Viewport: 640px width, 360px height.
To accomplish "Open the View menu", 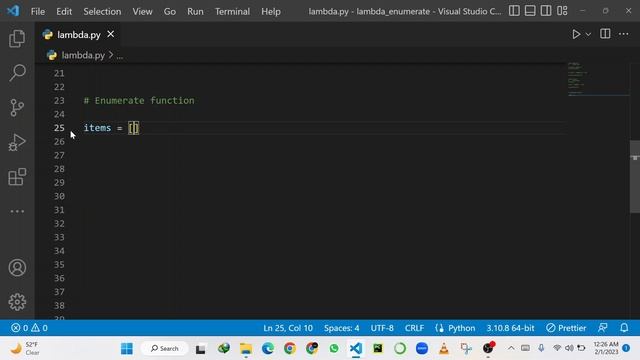I will pyautogui.click(x=142, y=11).
